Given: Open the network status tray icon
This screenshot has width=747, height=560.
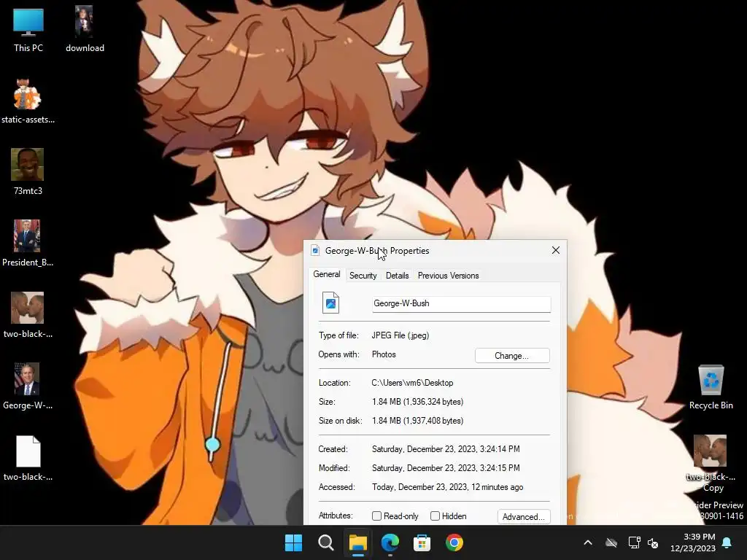Looking at the screenshot, I should click(x=634, y=542).
